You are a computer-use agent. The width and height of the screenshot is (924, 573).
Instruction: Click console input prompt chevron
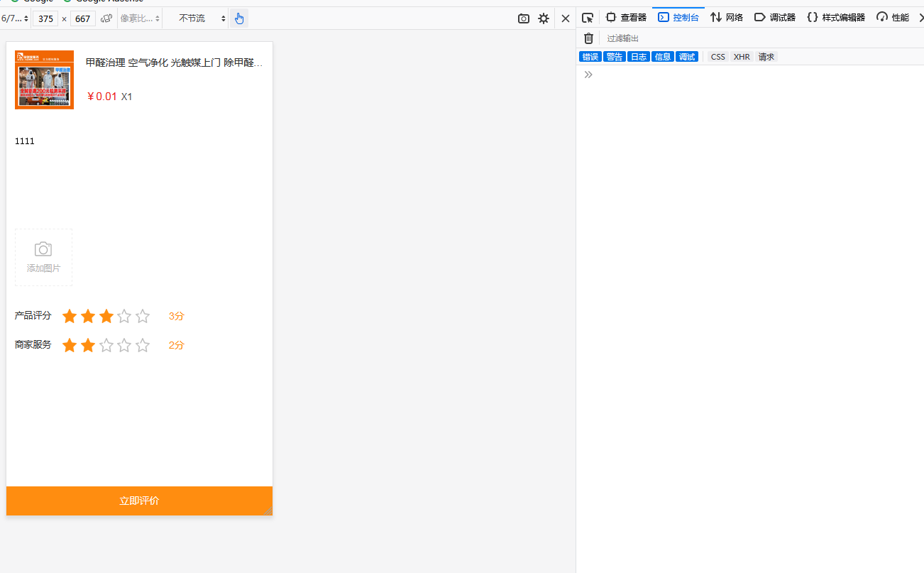coord(588,75)
